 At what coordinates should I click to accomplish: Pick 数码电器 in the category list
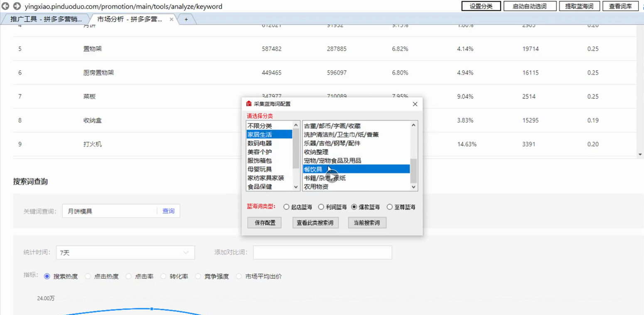pos(260,143)
